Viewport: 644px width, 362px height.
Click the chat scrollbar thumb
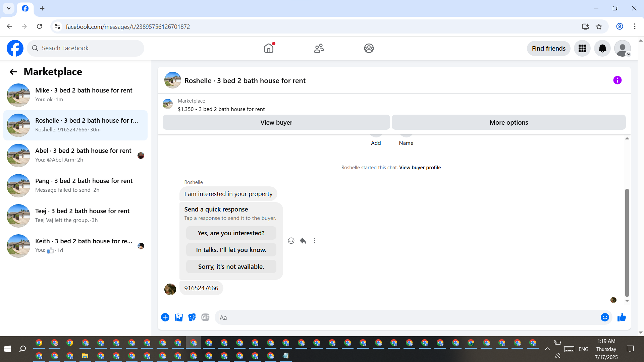627,243
